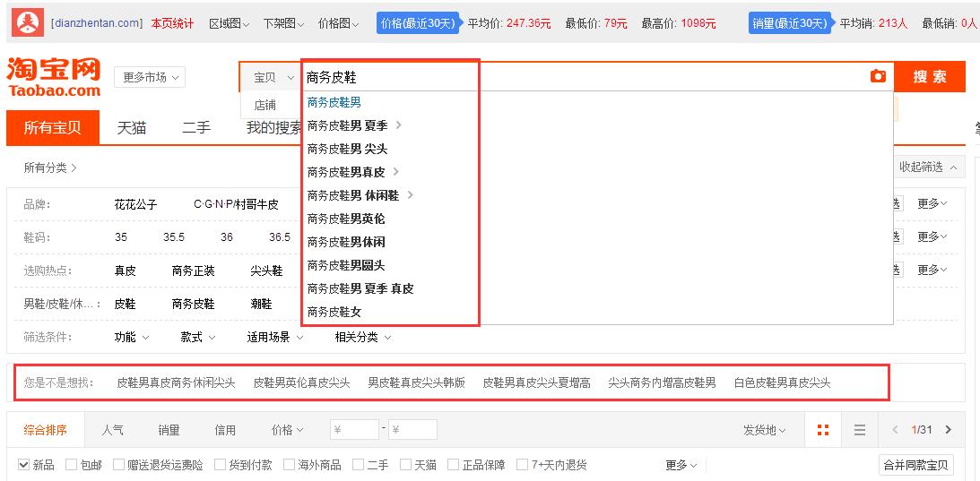Expand the 发货地 location dropdown
Image resolution: width=980 pixels, height=481 pixels.
(x=764, y=430)
